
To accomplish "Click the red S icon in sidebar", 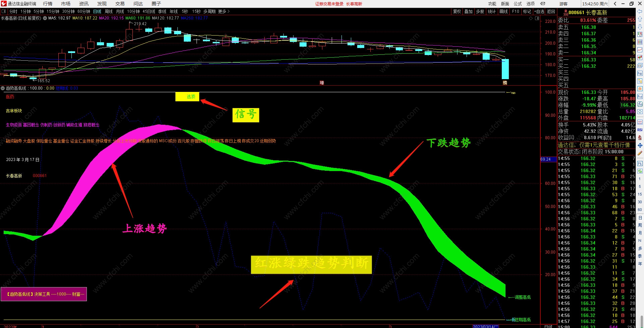I will 640,138.
